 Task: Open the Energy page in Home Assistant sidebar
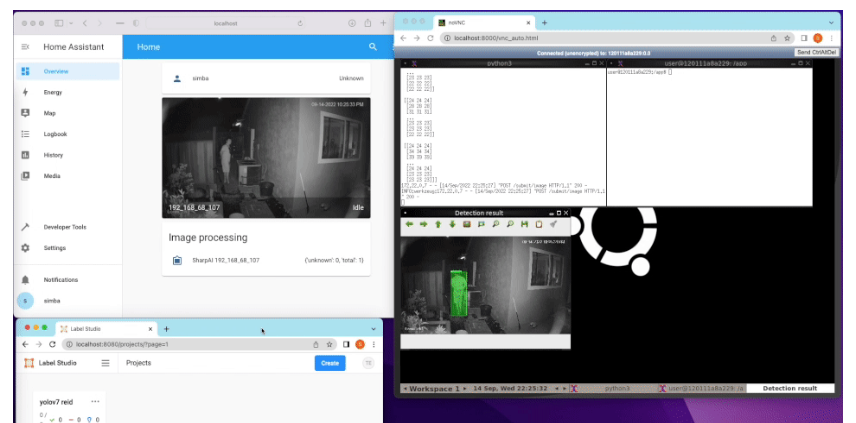point(52,92)
